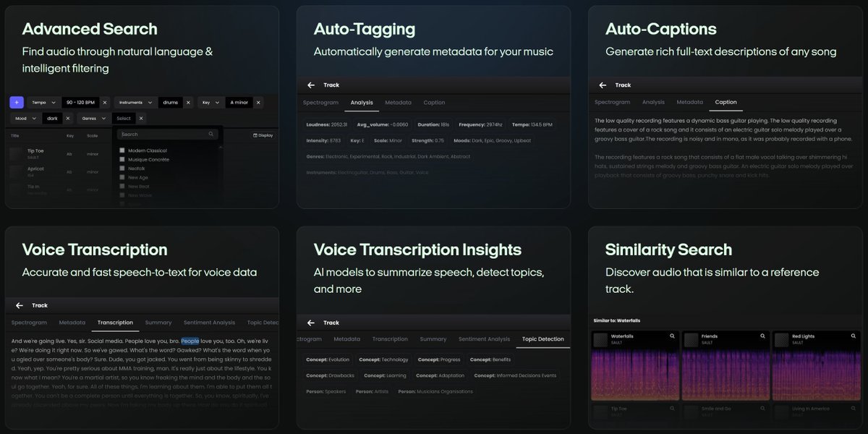Find tracks similar to Red Lights
Screen dimensions: 868x434
[852, 336]
